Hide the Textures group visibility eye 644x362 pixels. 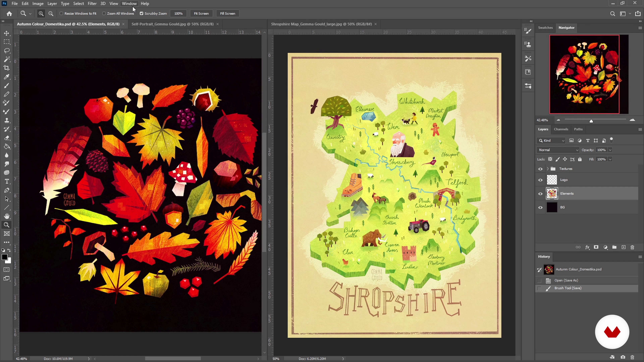coord(540,169)
